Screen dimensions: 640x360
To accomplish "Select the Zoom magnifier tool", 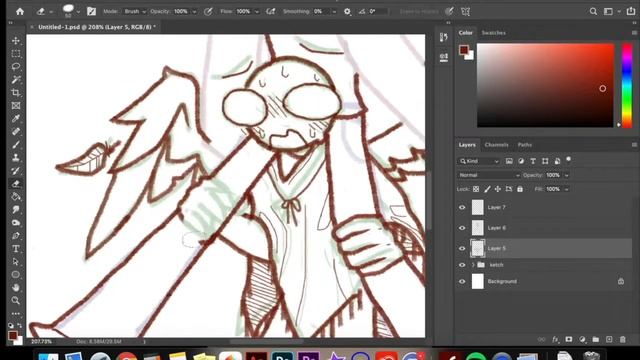I will click(16, 300).
